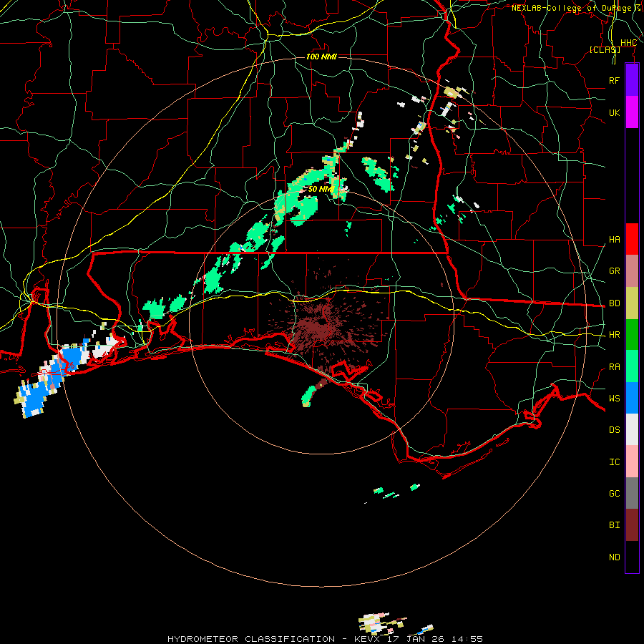
Task: Click the ND black legend swatch
Action: coord(632,557)
